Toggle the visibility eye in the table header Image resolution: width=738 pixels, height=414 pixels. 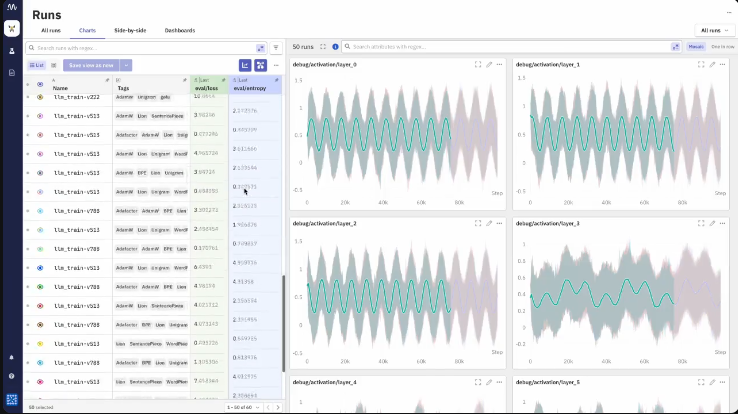pyautogui.click(x=40, y=84)
